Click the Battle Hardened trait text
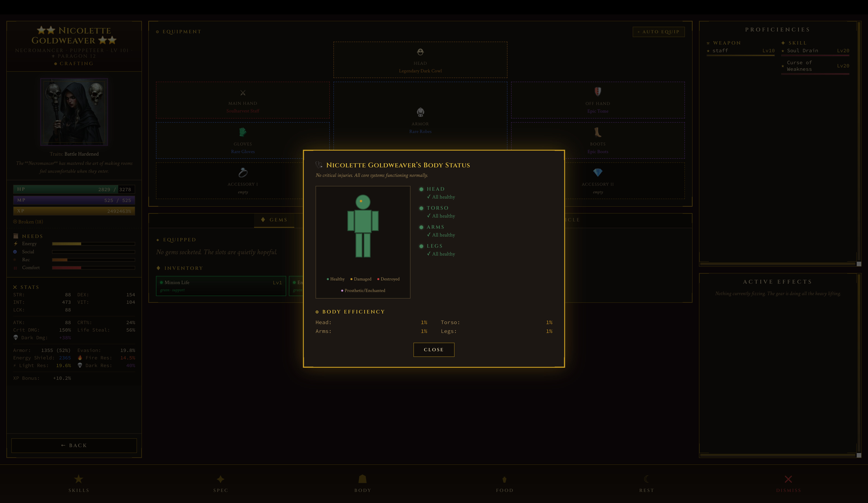 81,154
